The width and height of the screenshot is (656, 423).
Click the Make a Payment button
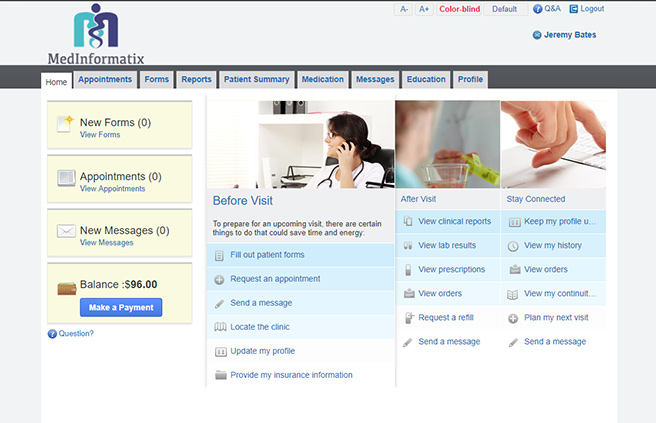(121, 308)
